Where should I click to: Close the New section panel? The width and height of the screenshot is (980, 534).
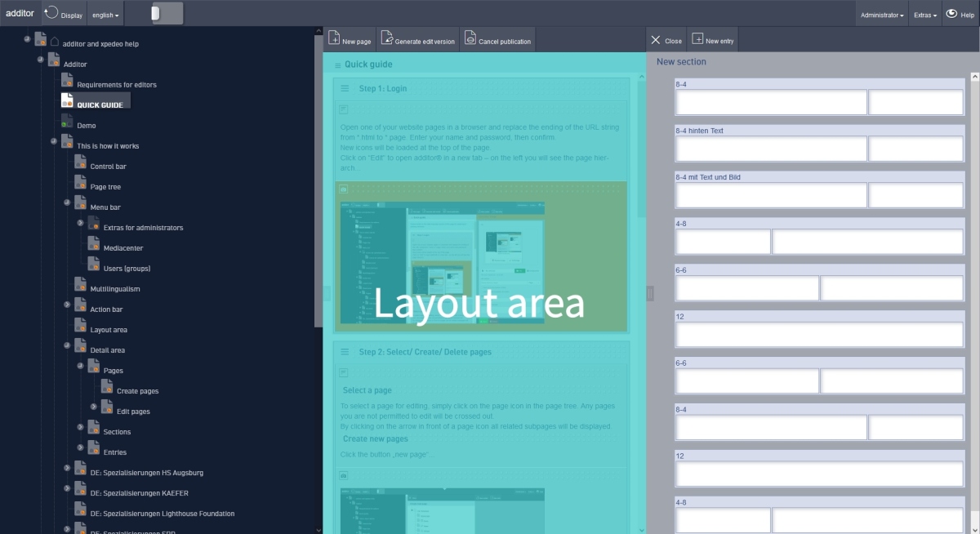(665, 40)
